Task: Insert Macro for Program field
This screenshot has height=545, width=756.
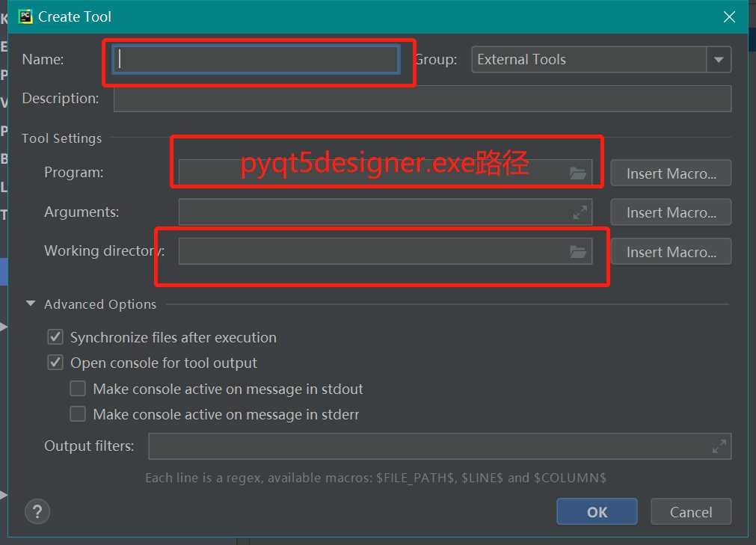Action: click(671, 173)
